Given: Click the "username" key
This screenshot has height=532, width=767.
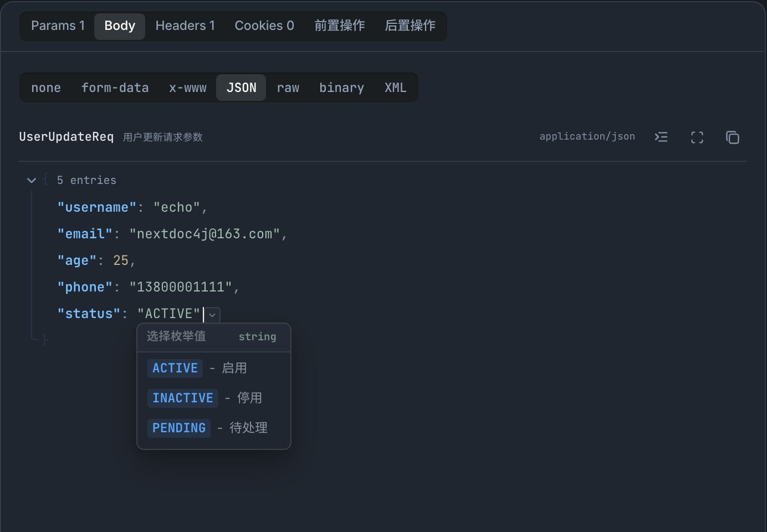Looking at the screenshot, I should click(97, 207).
